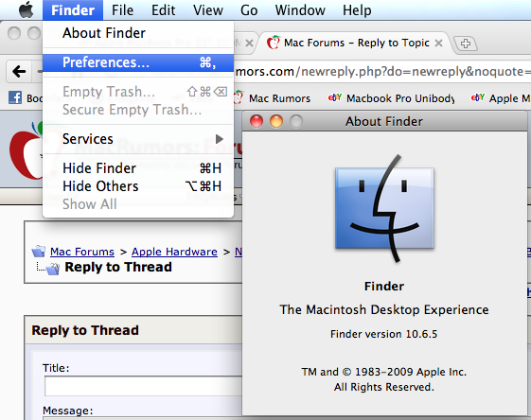Screen dimensions: 531x420
Task: Close the partially hidden left browser tab
Action: pyautogui.click(x=249, y=43)
